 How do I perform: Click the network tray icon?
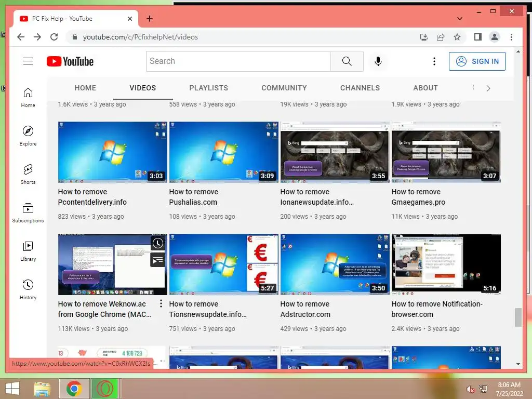point(483,389)
